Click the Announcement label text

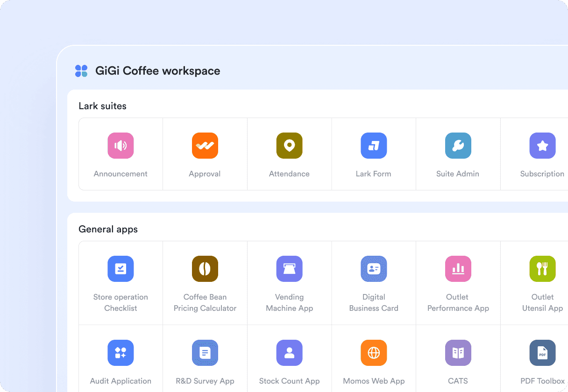point(121,174)
